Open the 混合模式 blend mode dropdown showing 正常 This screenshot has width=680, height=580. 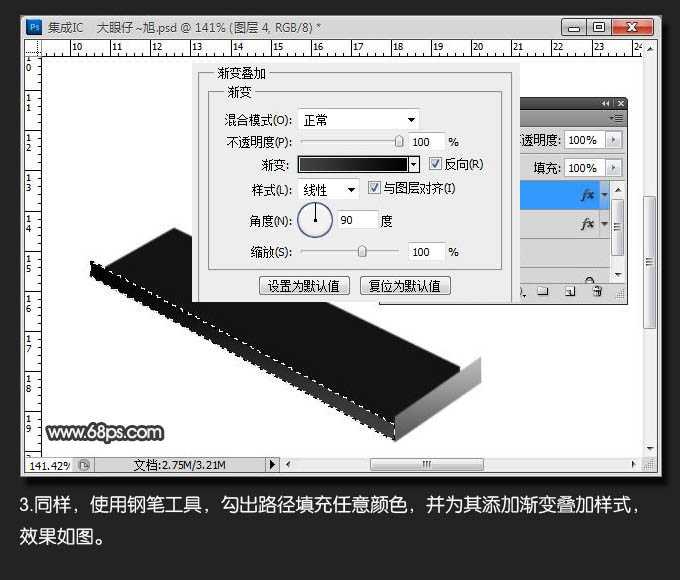(x=358, y=119)
